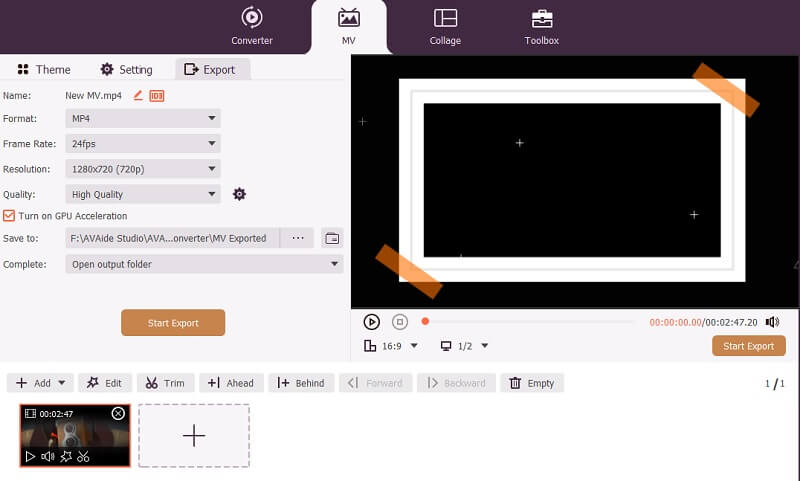Open the Theme tab

tap(43, 70)
